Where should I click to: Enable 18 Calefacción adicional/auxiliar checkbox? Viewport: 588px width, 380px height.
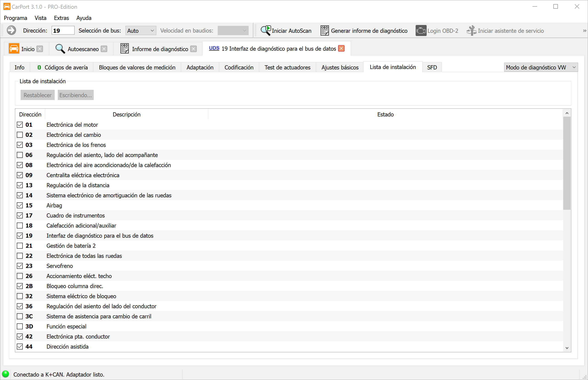[x=20, y=226]
